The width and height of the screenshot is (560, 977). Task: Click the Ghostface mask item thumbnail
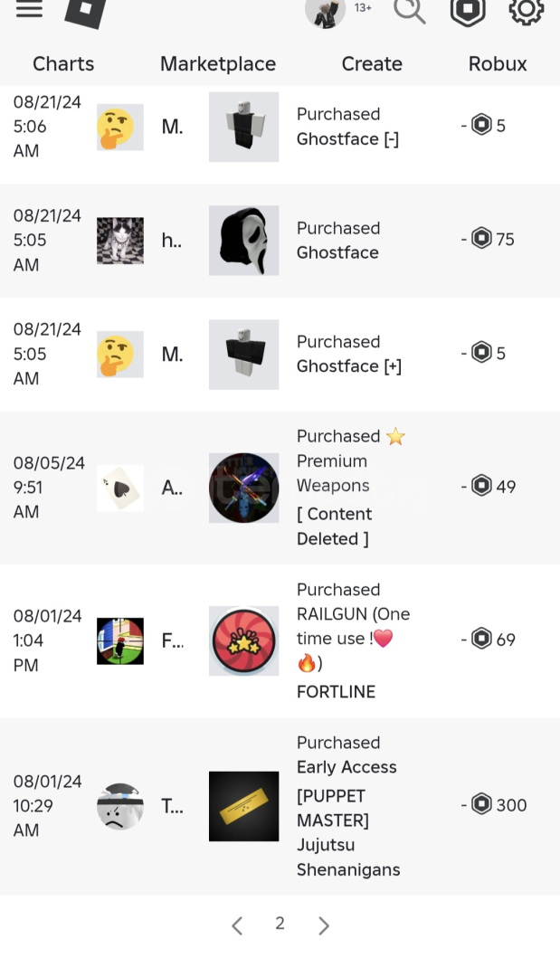tap(243, 240)
